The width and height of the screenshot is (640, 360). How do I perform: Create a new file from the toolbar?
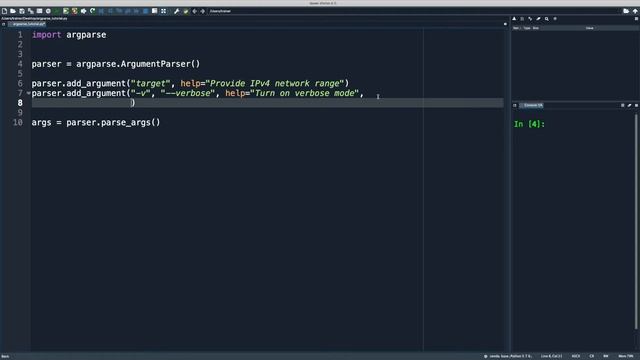point(4,11)
